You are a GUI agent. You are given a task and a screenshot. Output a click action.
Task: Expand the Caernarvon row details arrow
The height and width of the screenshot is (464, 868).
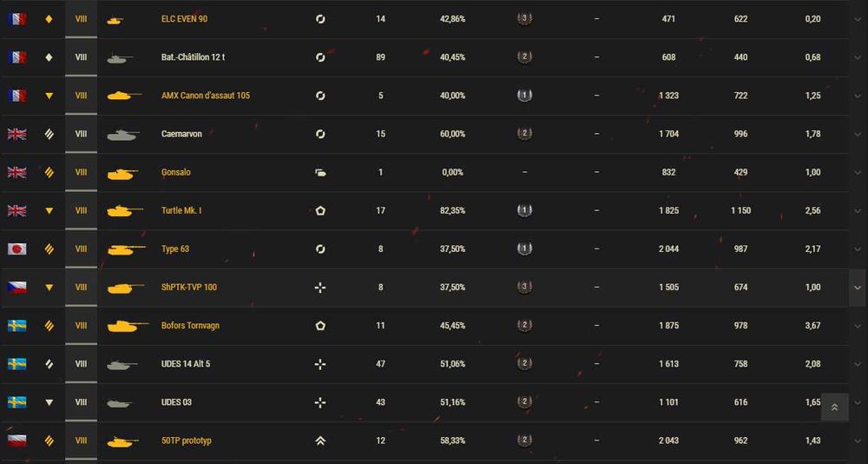point(858,134)
